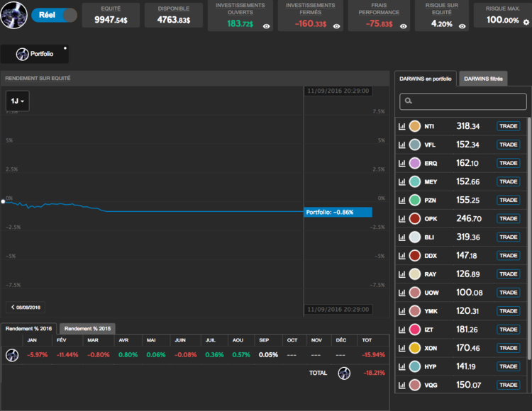Toggle the Réel account mode switch
Image resolution: width=532 pixels, height=411 pixels.
point(55,16)
